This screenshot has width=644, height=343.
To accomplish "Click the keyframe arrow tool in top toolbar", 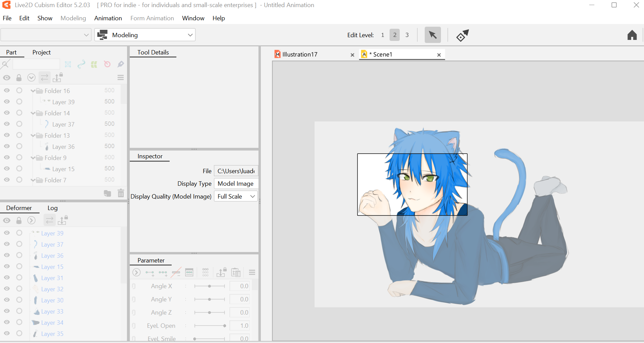I will 463,35.
